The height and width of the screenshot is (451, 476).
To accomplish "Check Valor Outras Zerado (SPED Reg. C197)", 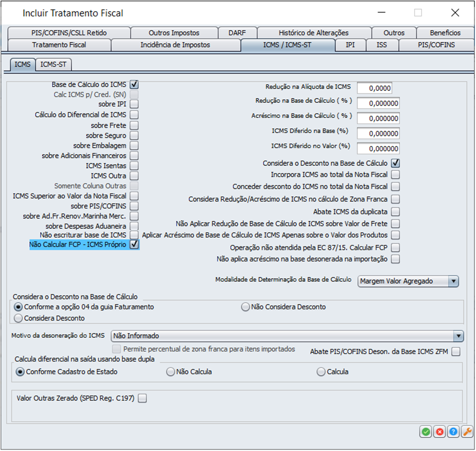I will pyautogui.click(x=143, y=398).
